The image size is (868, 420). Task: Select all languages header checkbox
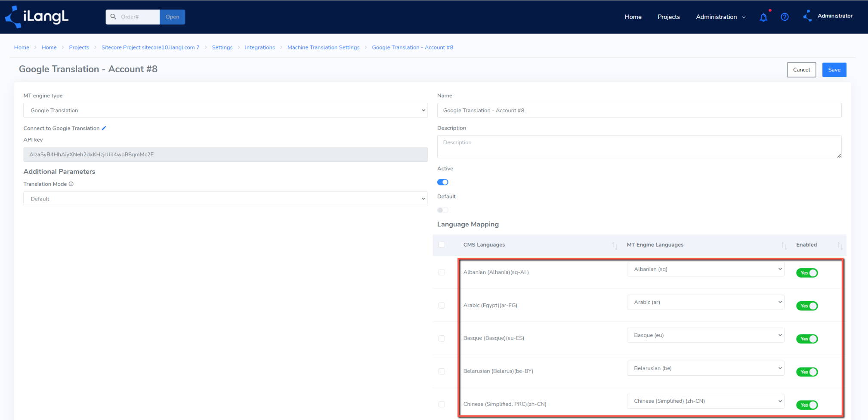442,244
